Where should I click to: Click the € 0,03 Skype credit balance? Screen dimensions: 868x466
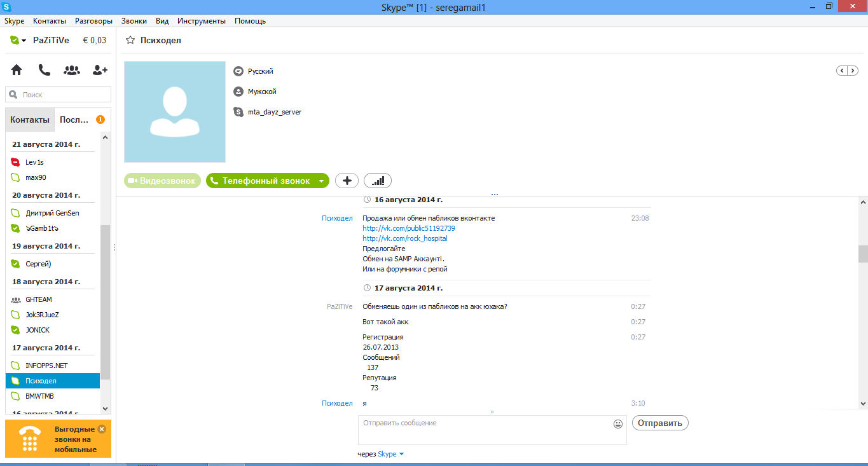(x=95, y=40)
